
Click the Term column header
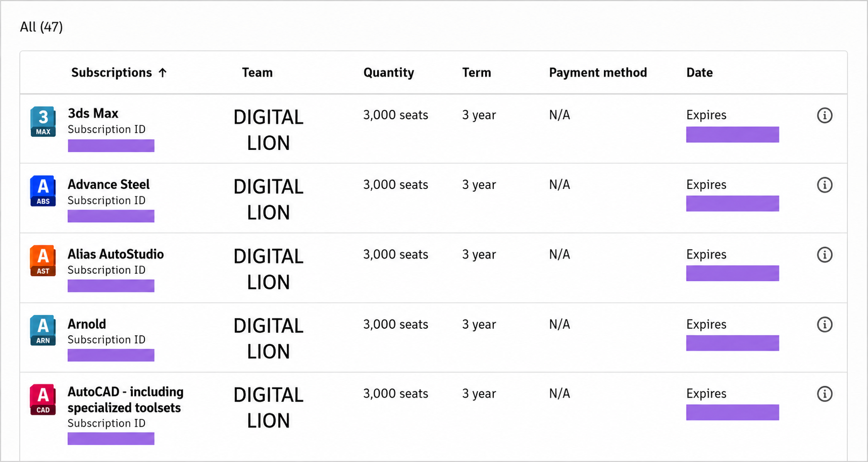[x=477, y=73]
